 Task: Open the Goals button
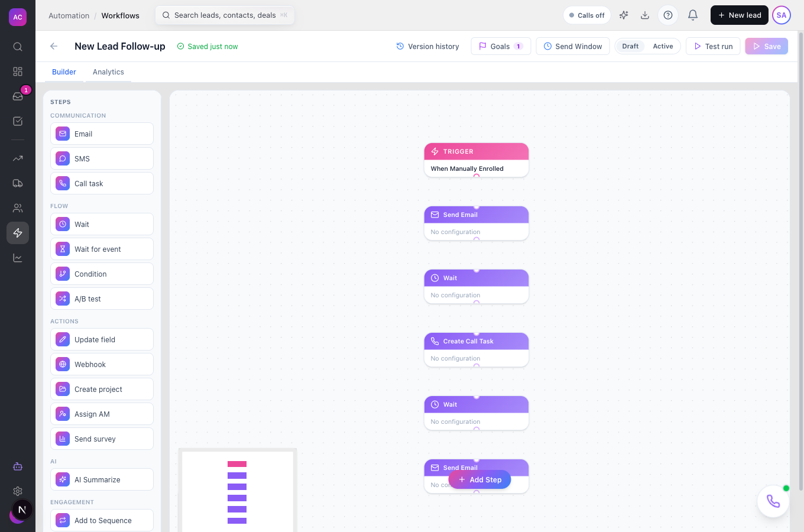(x=501, y=46)
